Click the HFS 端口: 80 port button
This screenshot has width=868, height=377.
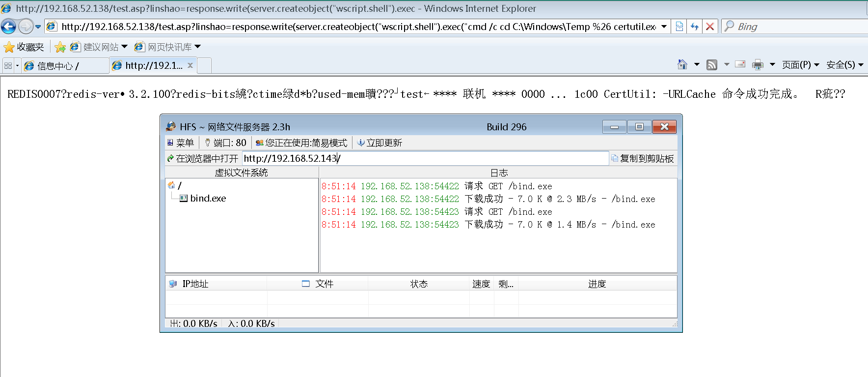pos(225,143)
